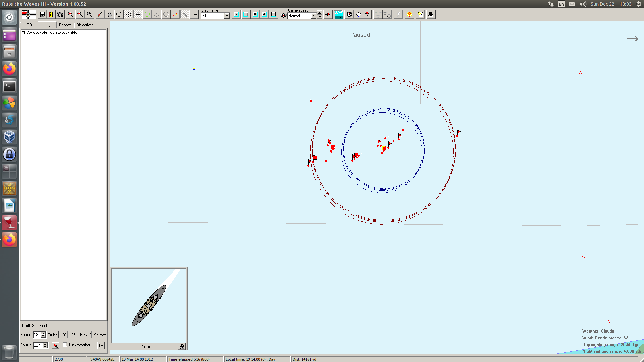Open the Terminal from the dock
Screen dimensions: 644x362
click(9, 86)
